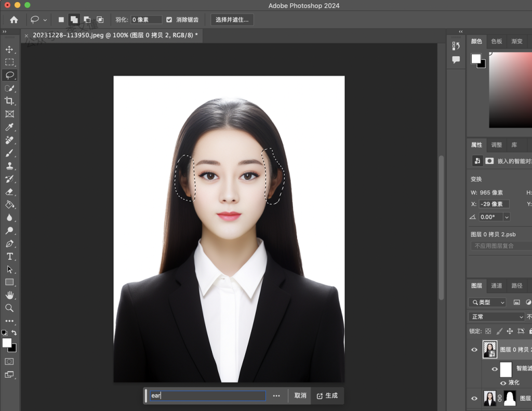Select the Crop tool
The width and height of the screenshot is (532, 411).
coord(9,101)
